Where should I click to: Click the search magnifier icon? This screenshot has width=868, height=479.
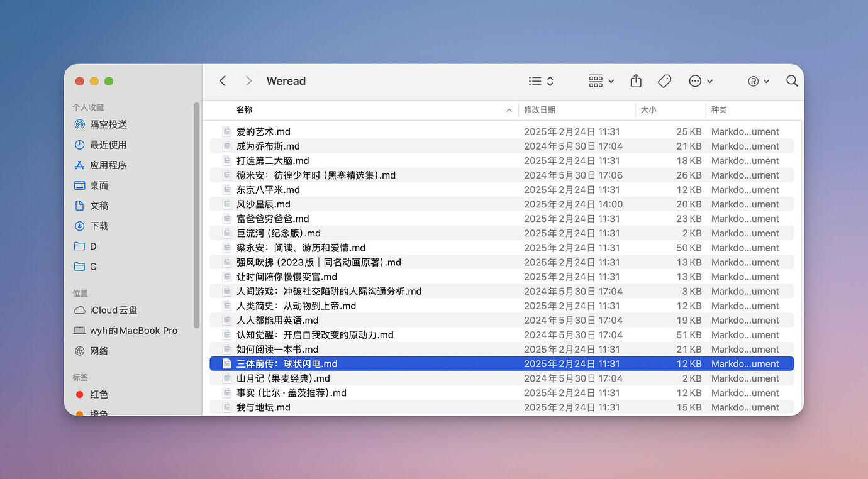click(792, 81)
